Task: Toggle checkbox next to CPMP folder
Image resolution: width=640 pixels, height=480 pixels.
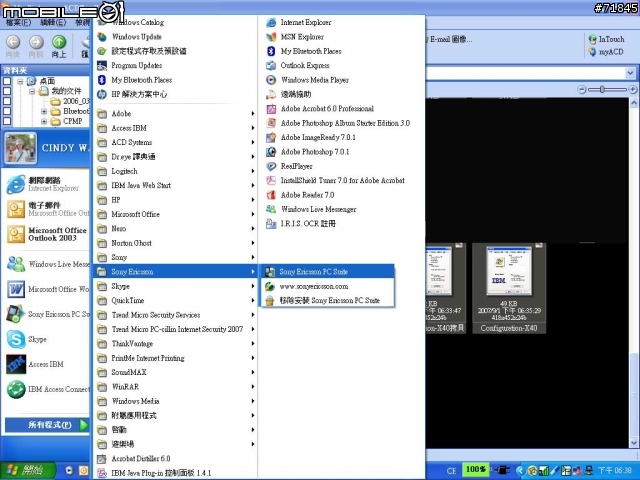Action: [x=7, y=121]
